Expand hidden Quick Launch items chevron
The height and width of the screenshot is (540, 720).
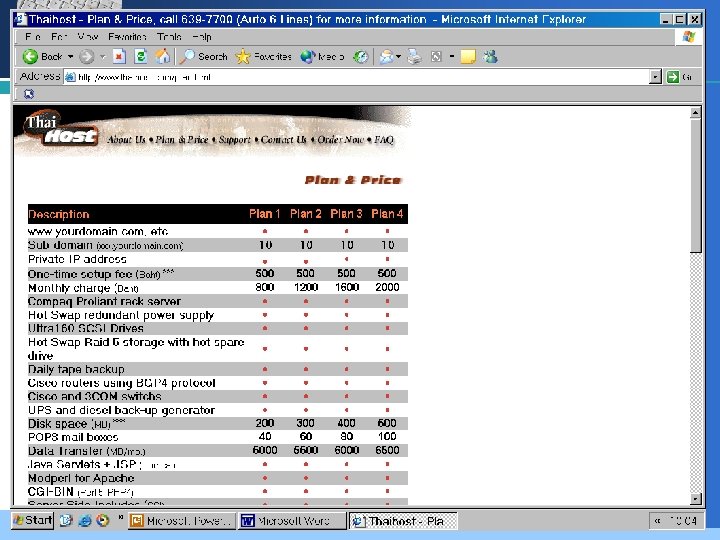point(120,518)
